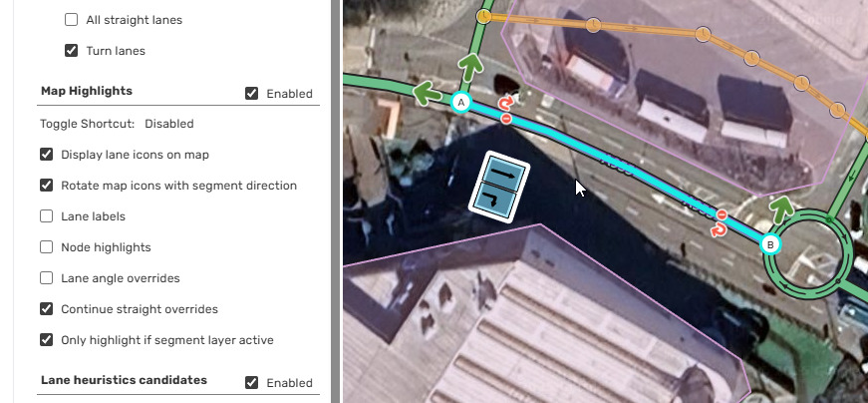Click the green upward turn arrow above node A

coord(471,68)
